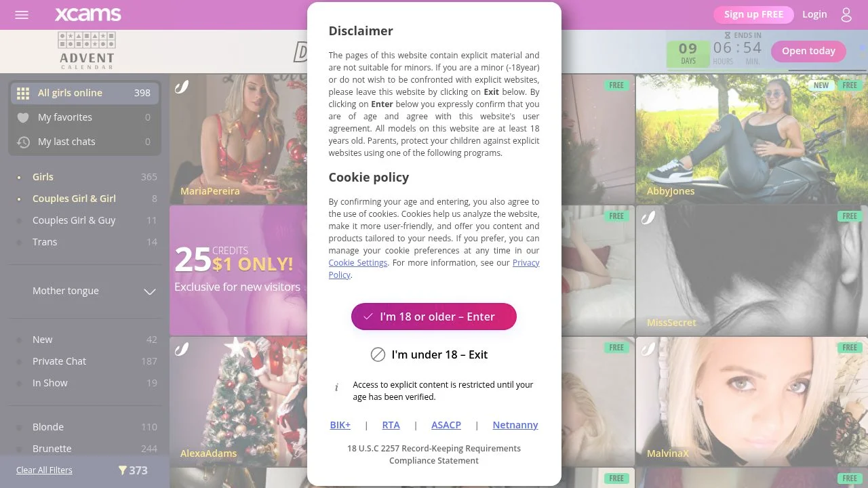Click the user profile icon

click(846, 14)
